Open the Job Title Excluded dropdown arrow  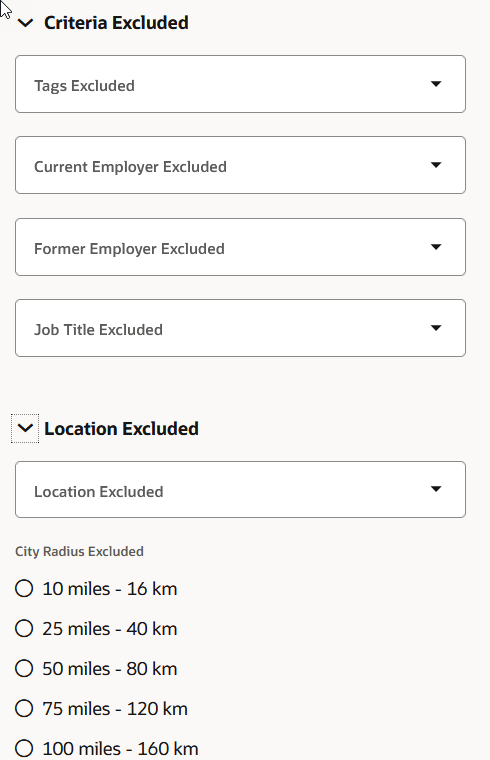click(x=436, y=328)
